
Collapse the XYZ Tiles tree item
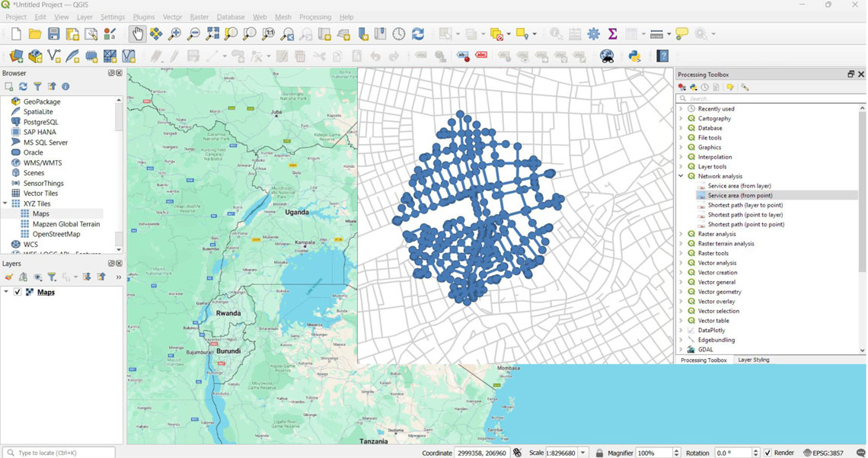click(x=5, y=203)
